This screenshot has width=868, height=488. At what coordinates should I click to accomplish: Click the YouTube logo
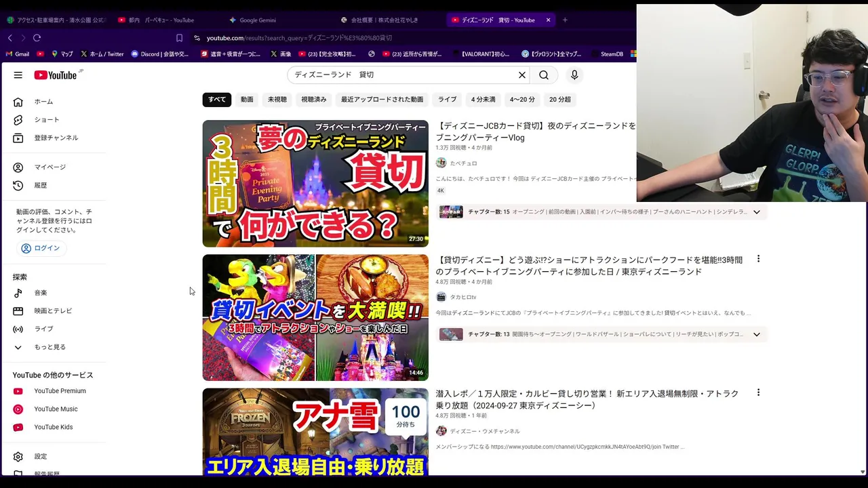coord(57,75)
